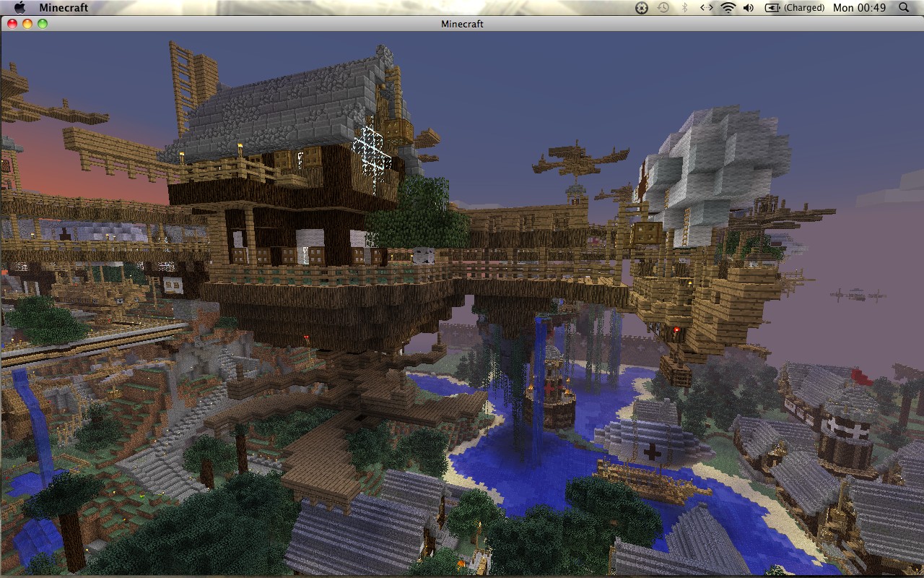Open the Bluetooth status menu
Screen dimensions: 924x578
point(685,8)
